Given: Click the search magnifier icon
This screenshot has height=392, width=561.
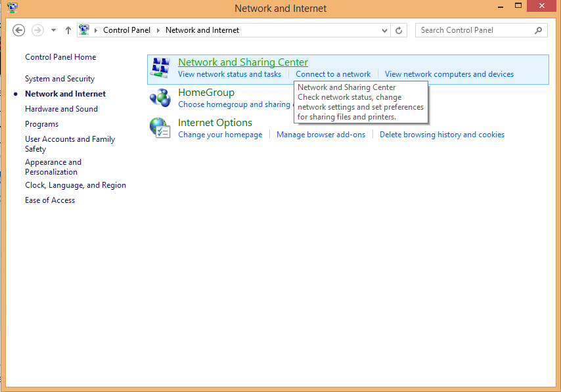Looking at the screenshot, I should pos(538,30).
